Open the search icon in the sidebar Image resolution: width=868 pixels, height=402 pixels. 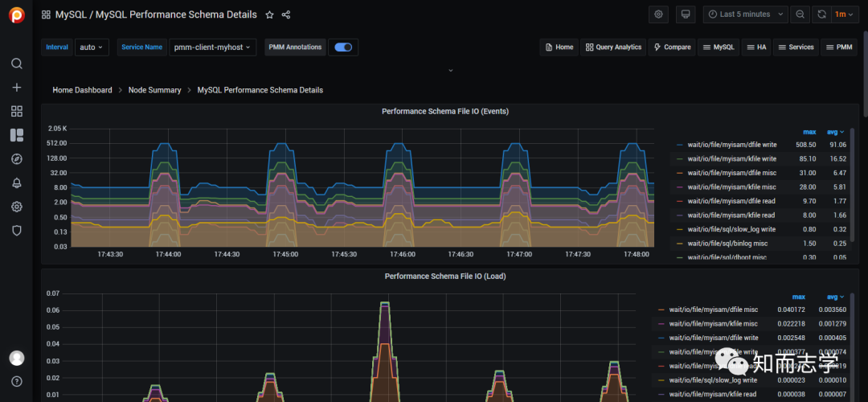pyautogui.click(x=17, y=64)
